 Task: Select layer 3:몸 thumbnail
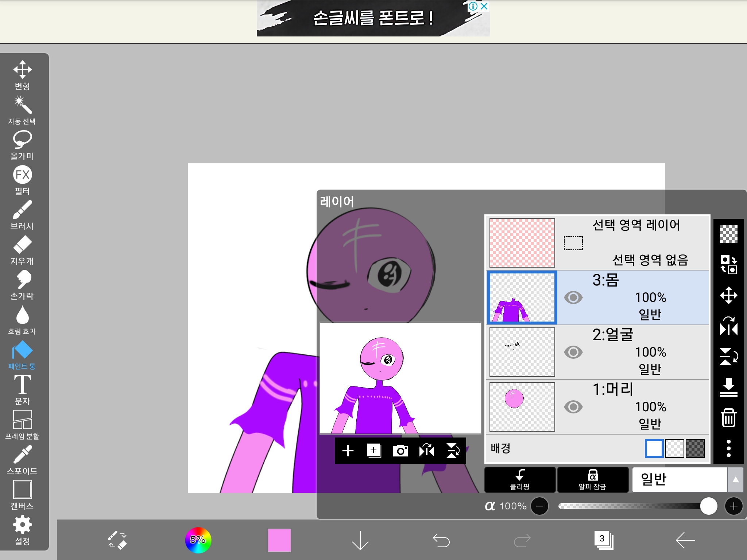pyautogui.click(x=522, y=297)
